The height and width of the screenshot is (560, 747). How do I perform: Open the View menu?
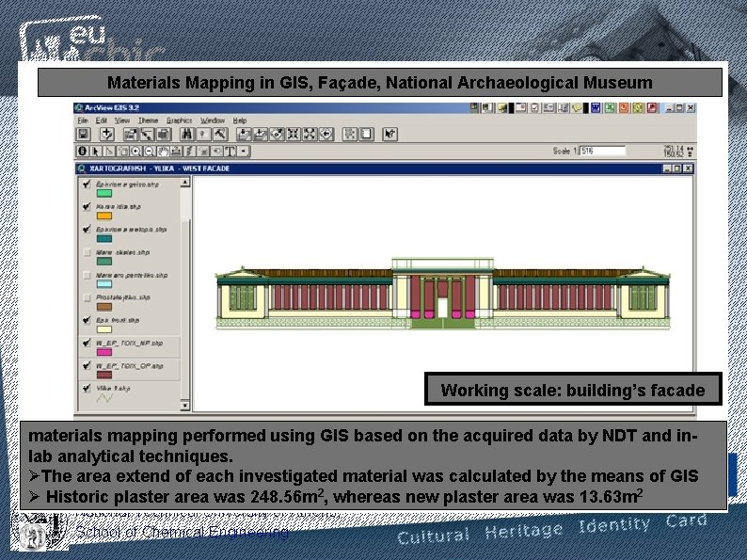click(x=122, y=120)
